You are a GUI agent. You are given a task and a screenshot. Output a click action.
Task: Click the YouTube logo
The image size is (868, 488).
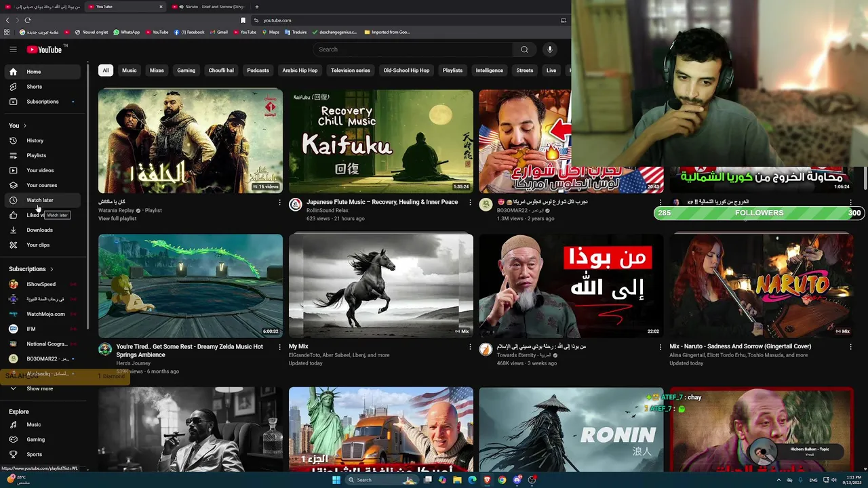45,49
